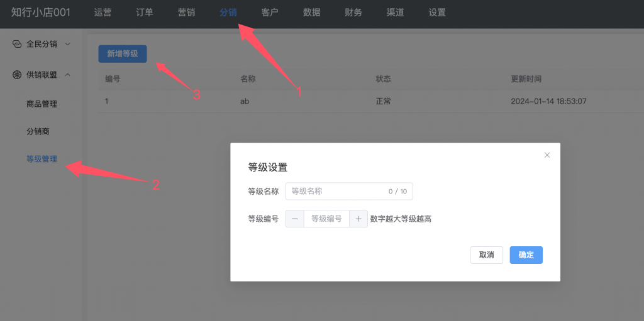Collapse the 供销联盟 section chevron
The height and width of the screenshot is (321, 644).
68,75
